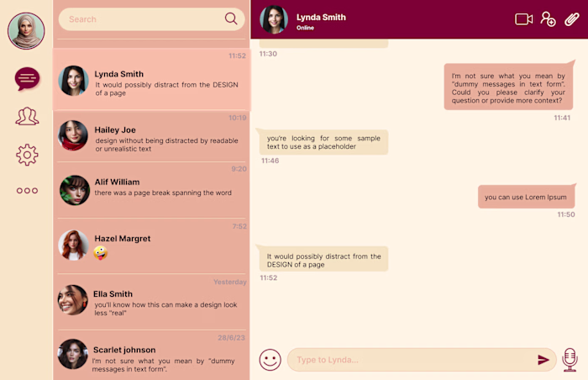Open the contacts group icon in sidebar

[27, 116]
